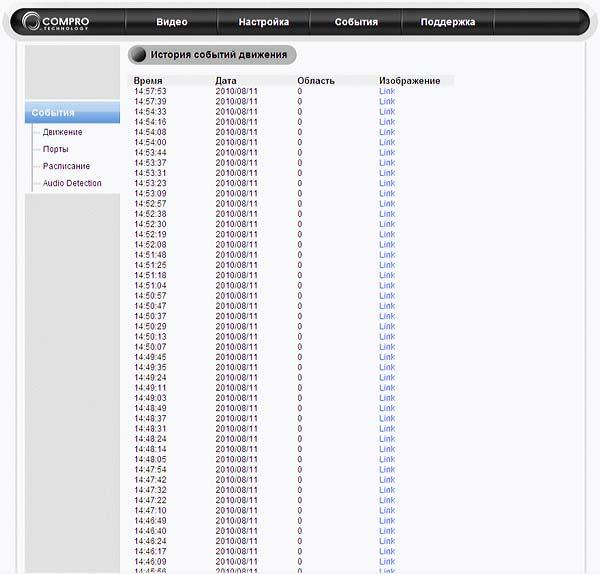Open image Link for event 14:57:53
The height and width of the screenshot is (574, 600).
point(387,91)
